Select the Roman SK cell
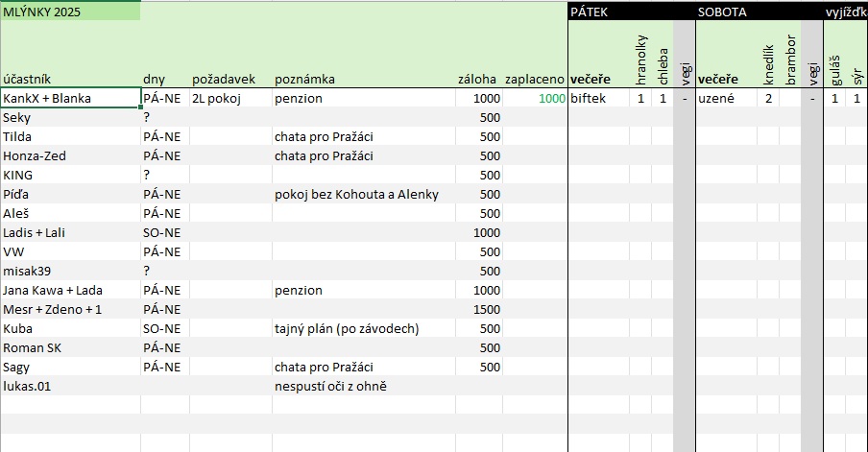The width and height of the screenshot is (868, 452). coord(70,347)
